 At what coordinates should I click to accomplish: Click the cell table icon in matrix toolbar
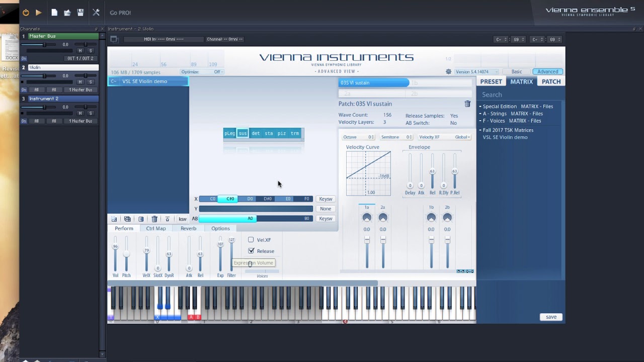127,219
